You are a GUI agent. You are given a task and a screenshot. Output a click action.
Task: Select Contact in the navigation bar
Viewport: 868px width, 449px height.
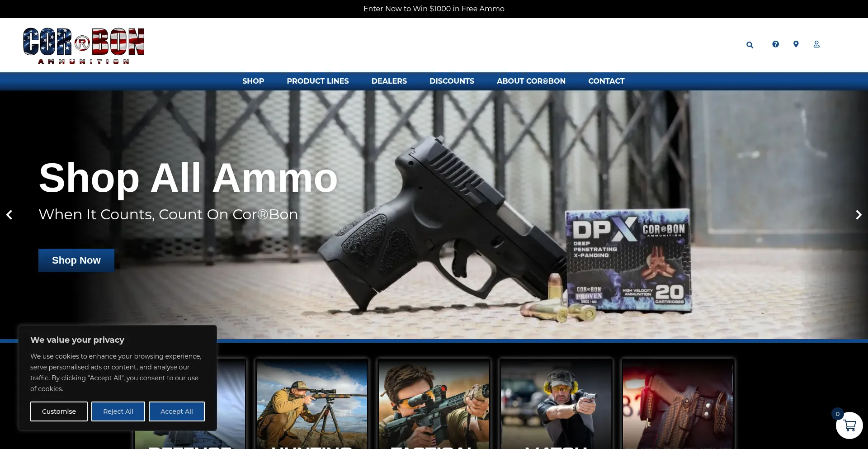point(606,81)
